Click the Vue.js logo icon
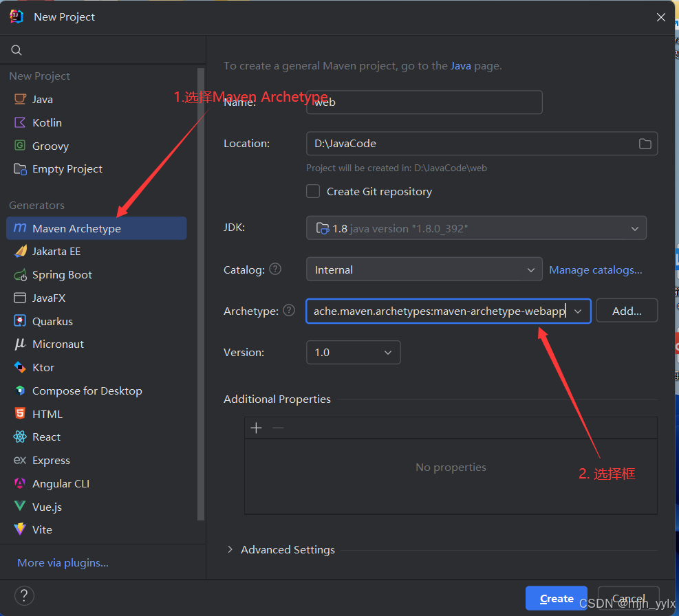 tap(20, 506)
